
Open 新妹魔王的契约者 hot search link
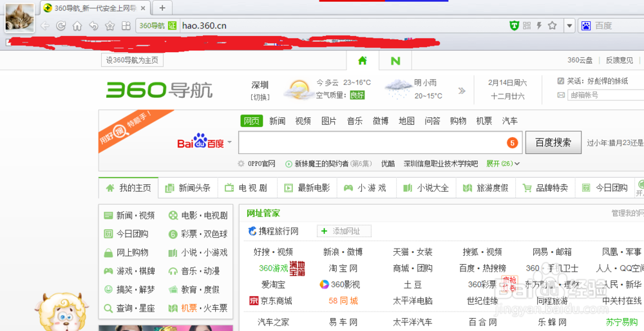[321, 164]
